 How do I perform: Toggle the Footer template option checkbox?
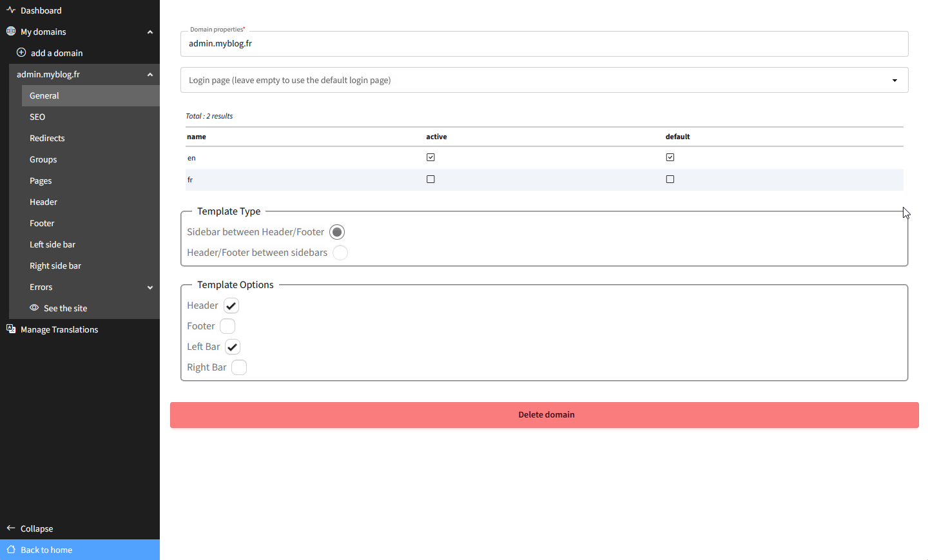[x=227, y=326]
